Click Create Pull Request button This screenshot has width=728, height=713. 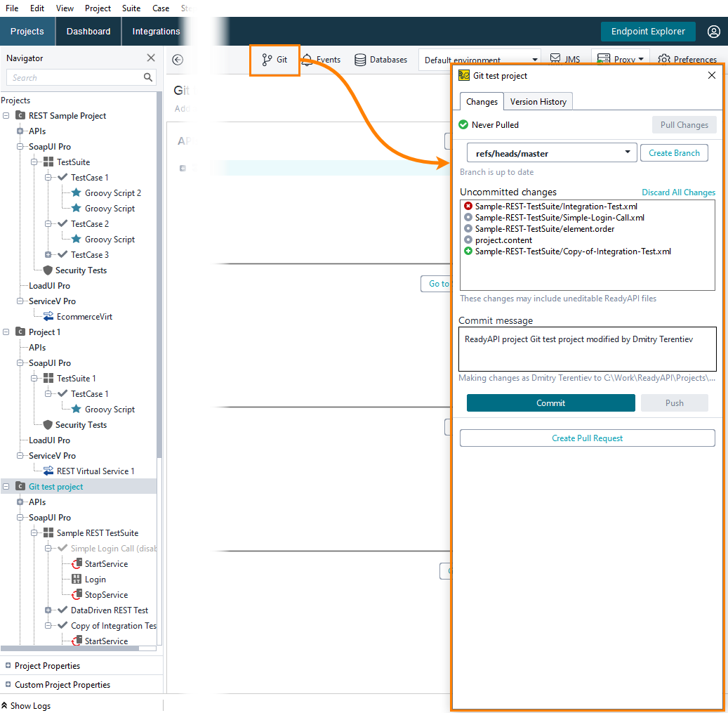[x=587, y=438]
